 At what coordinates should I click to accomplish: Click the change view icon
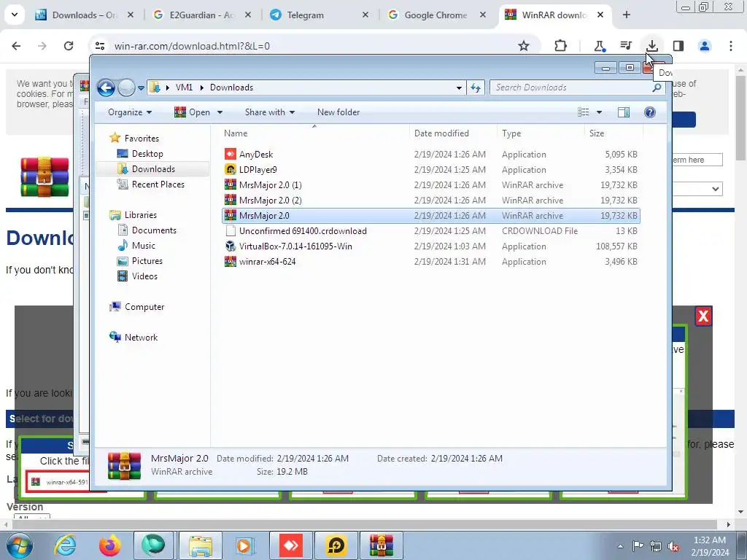[x=583, y=112]
